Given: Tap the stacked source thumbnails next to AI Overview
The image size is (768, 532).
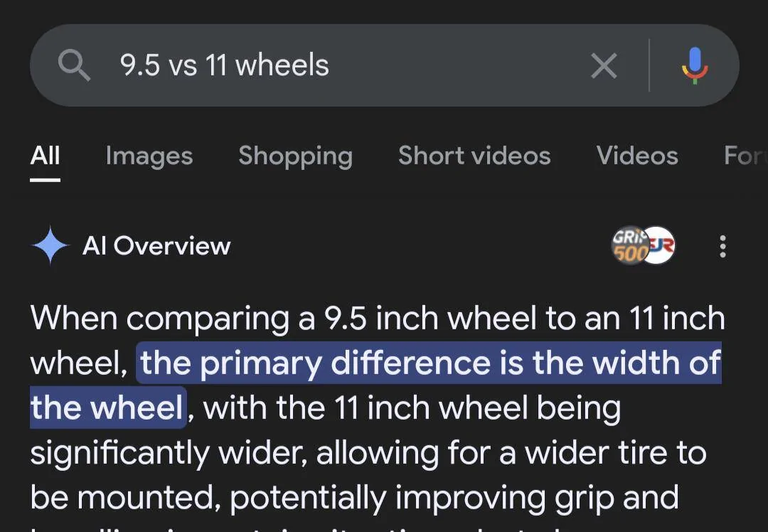Looking at the screenshot, I should coord(644,246).
